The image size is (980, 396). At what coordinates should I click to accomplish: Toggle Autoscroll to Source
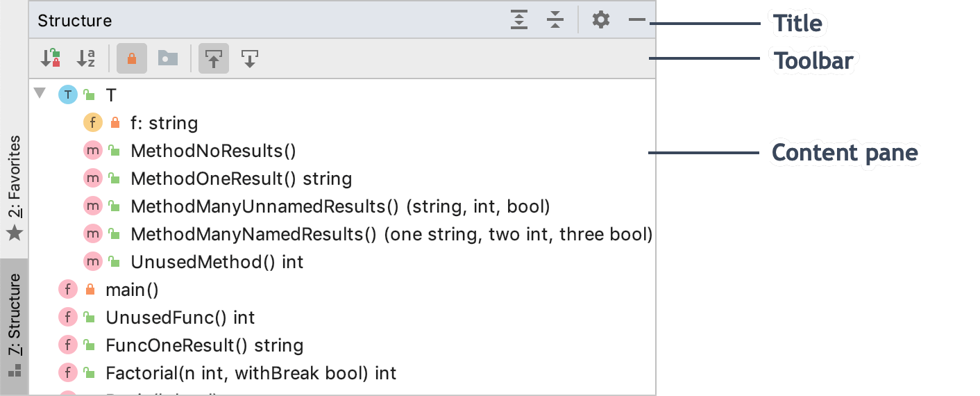[214, 59]
